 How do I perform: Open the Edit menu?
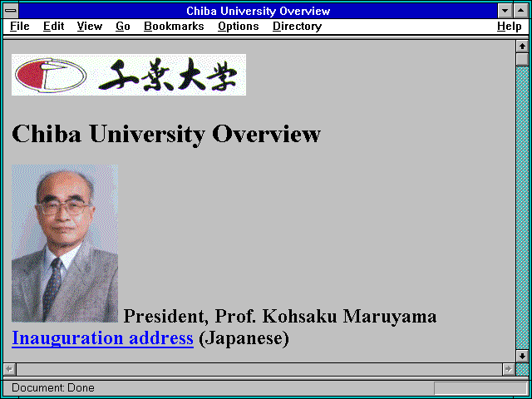tap(53, 26)
